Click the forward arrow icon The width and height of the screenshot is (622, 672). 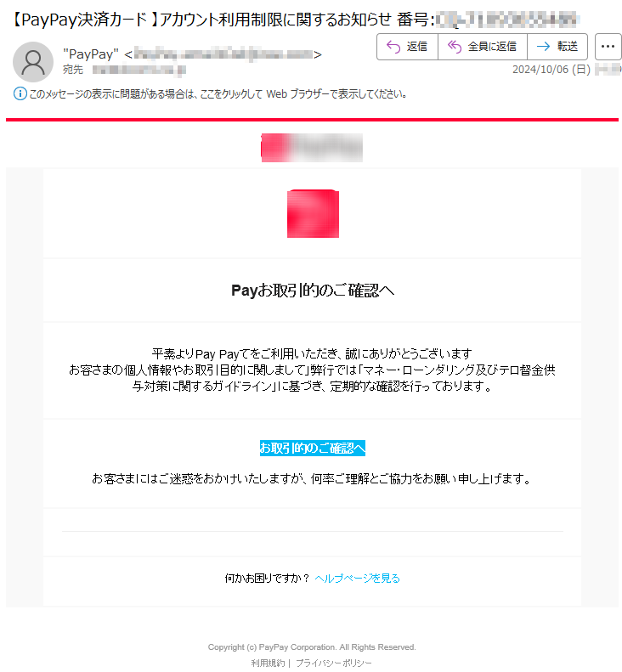[x=543, y=46]
